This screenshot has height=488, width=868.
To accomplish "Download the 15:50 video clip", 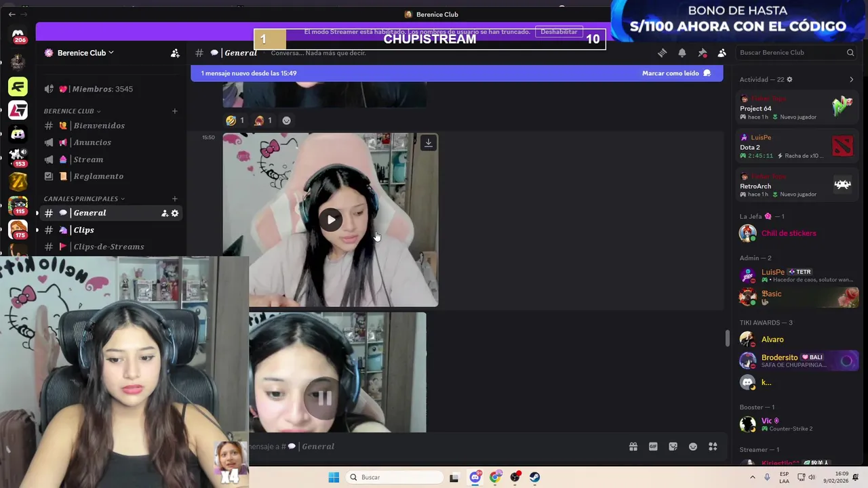I will (429, 143).
